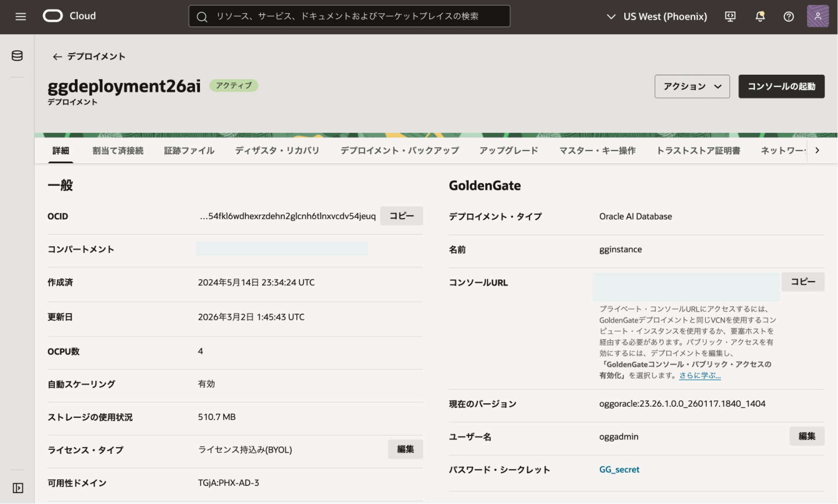The width and height of the screenshot is (838, 504).
Task: Open the help question mark icon
Action: pos(789,17)
